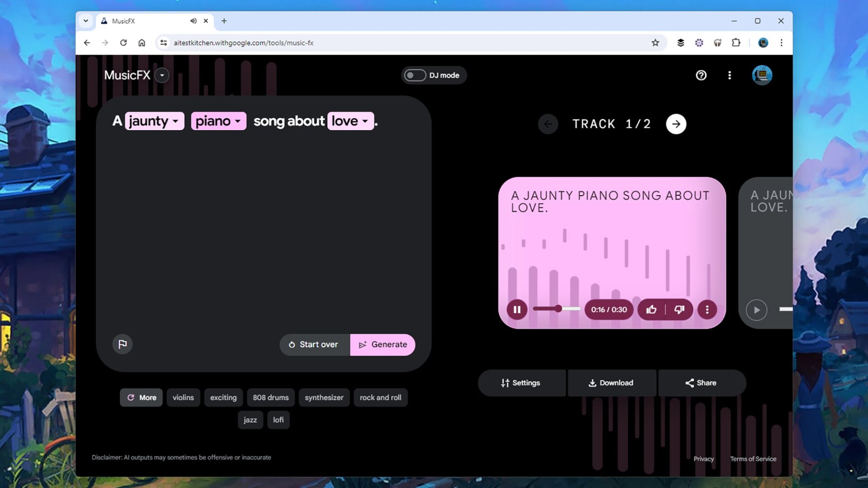Pause the currently playing track
This screenshot has height=488, width=868.
pos(517,310)
